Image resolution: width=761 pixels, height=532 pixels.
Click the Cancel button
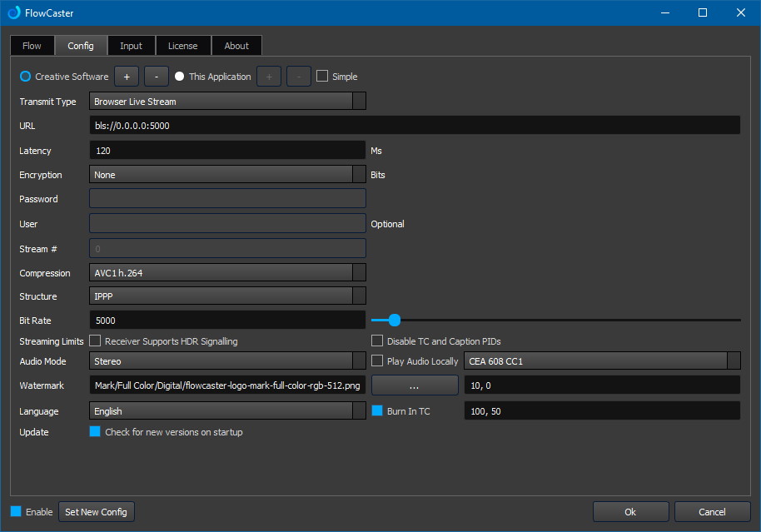coord(712,512)
